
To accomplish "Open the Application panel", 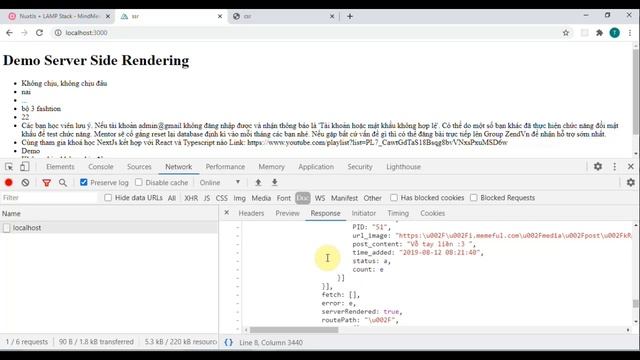I will click(x=316, y=167).
